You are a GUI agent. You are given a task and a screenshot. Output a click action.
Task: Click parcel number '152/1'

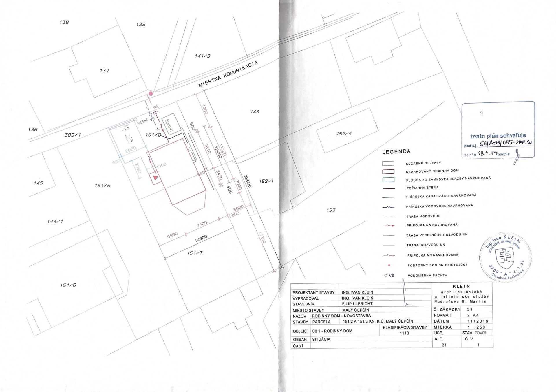click(x=266, y=181)
